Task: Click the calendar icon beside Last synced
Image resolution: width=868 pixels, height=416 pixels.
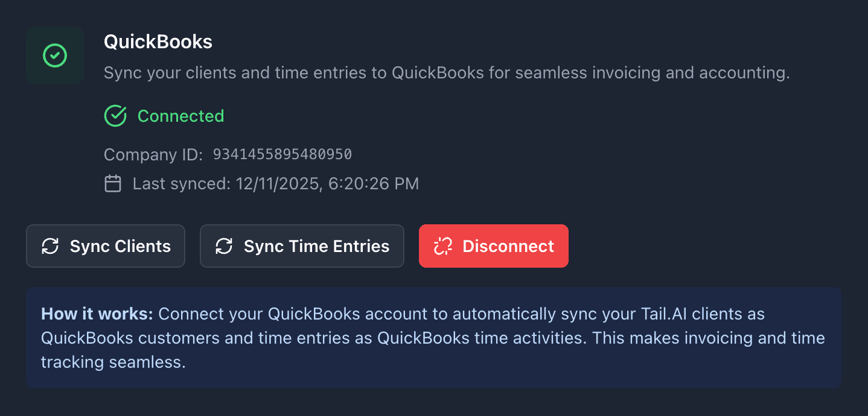Action: pos(112,183)
